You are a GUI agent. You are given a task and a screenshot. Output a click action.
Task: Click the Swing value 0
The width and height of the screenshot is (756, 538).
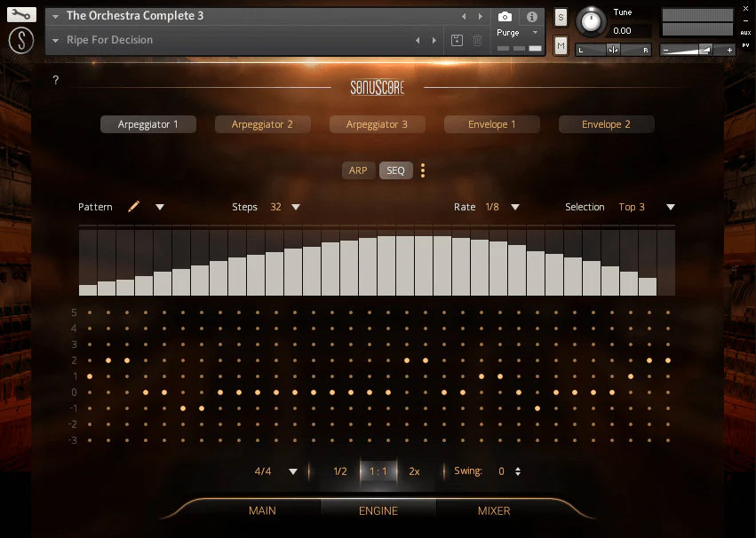pos(501,471)
